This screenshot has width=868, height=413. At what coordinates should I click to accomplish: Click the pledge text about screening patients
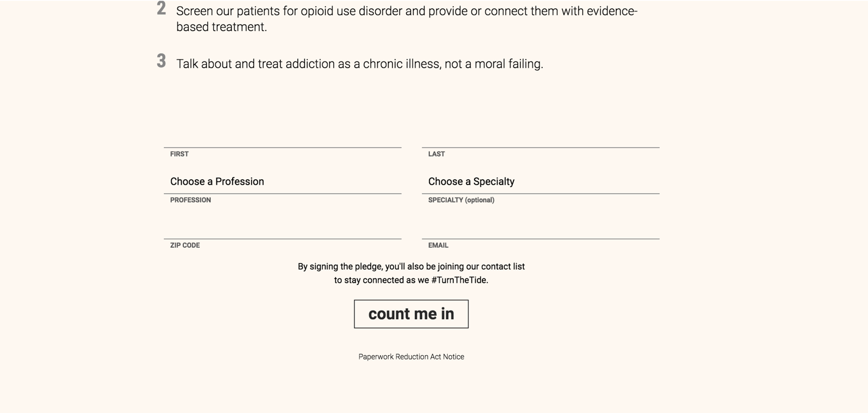click(406, 19)
